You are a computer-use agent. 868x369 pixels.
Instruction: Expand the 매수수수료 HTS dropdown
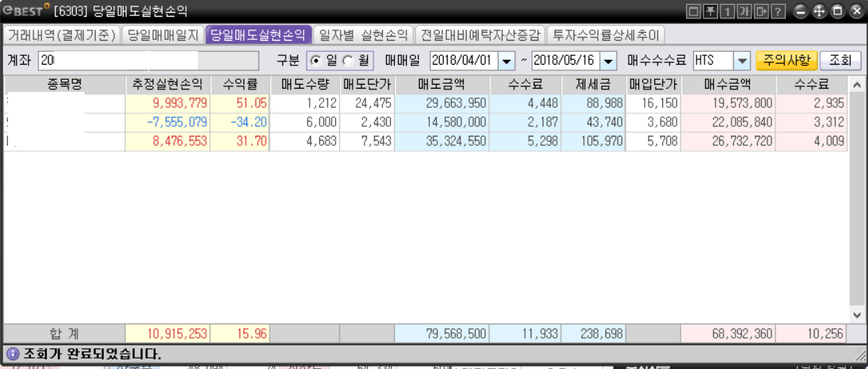click(x=741, y=61)
